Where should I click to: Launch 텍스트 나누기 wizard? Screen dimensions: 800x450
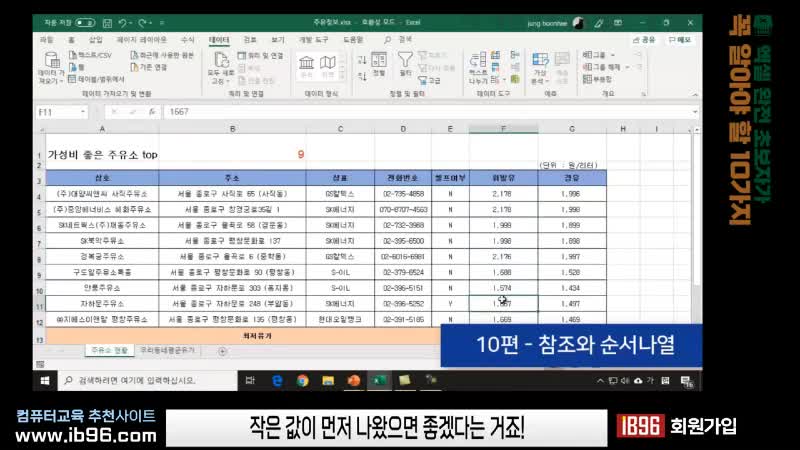click(x=478, y=67)
